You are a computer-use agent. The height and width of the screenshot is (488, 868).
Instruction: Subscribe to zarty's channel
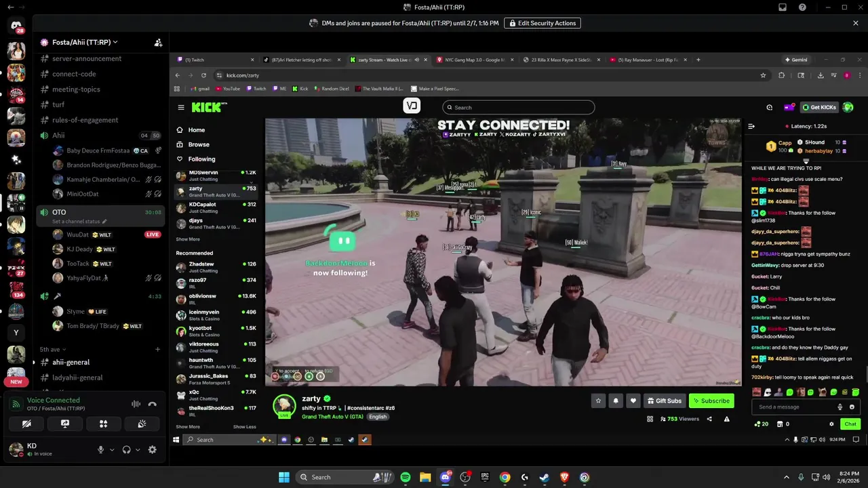[711, 401]
